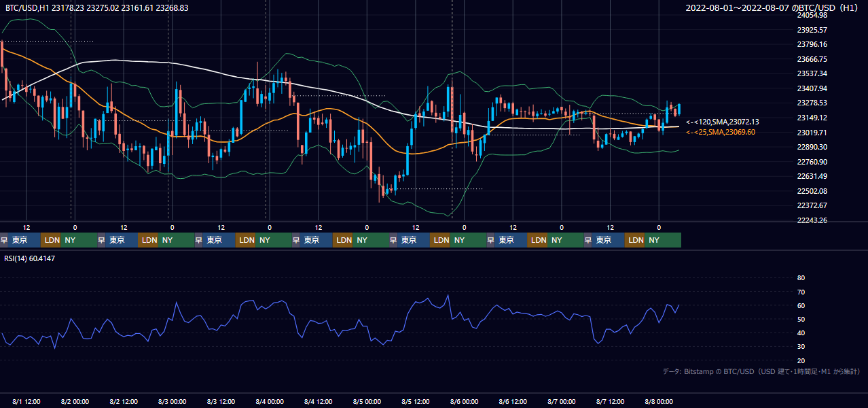This screenshot has height=408, width=868.
Task: Click the BTC/USD,H1 OHLC header text
Action: coord(97,7)
